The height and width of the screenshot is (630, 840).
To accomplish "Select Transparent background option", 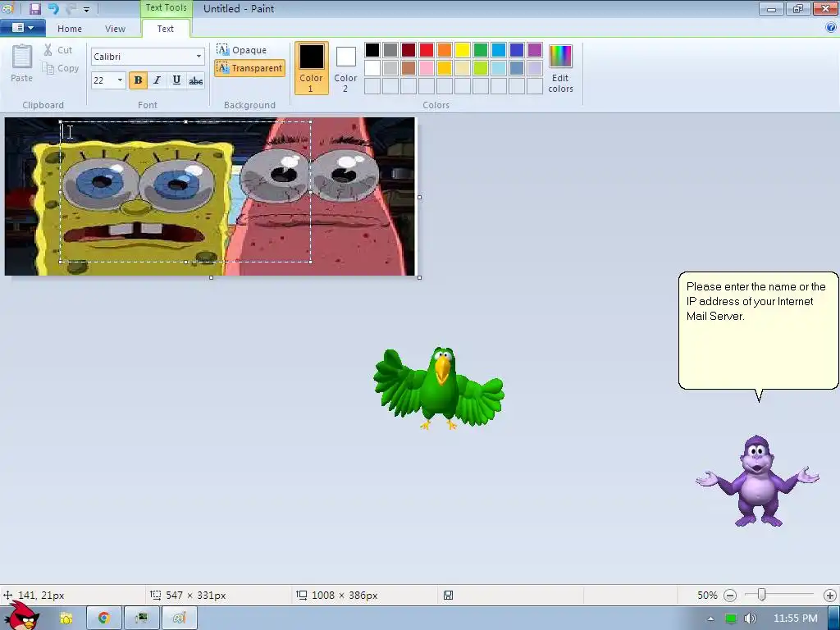I will pyautogui.click(x=249, y=68).
